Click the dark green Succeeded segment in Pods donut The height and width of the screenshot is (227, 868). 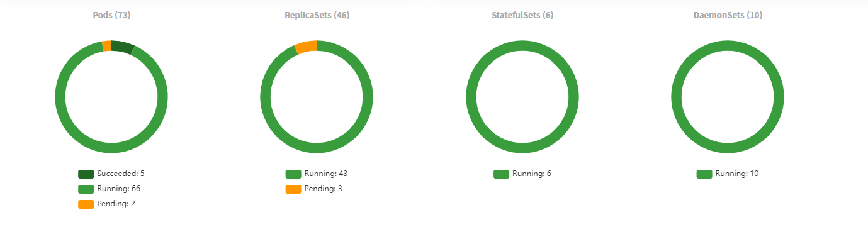click(122, 47)
